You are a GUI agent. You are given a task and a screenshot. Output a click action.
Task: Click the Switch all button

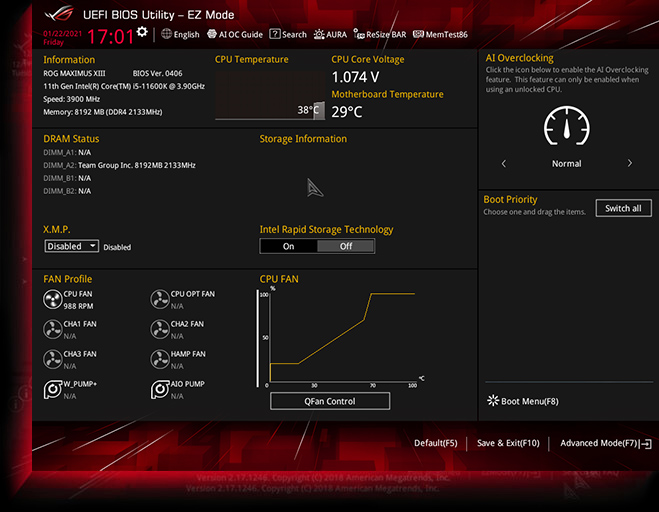pos(623,208)
